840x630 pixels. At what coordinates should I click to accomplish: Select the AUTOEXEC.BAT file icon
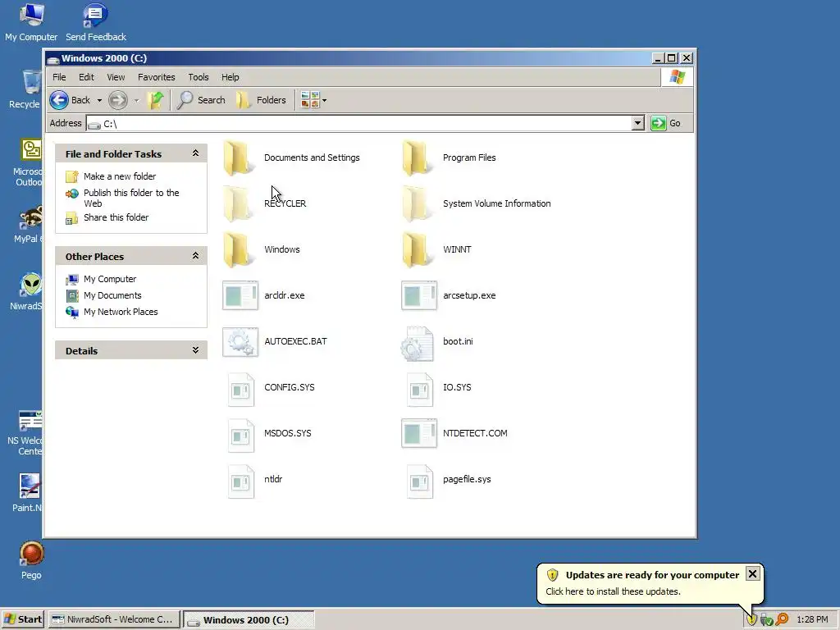240,342
